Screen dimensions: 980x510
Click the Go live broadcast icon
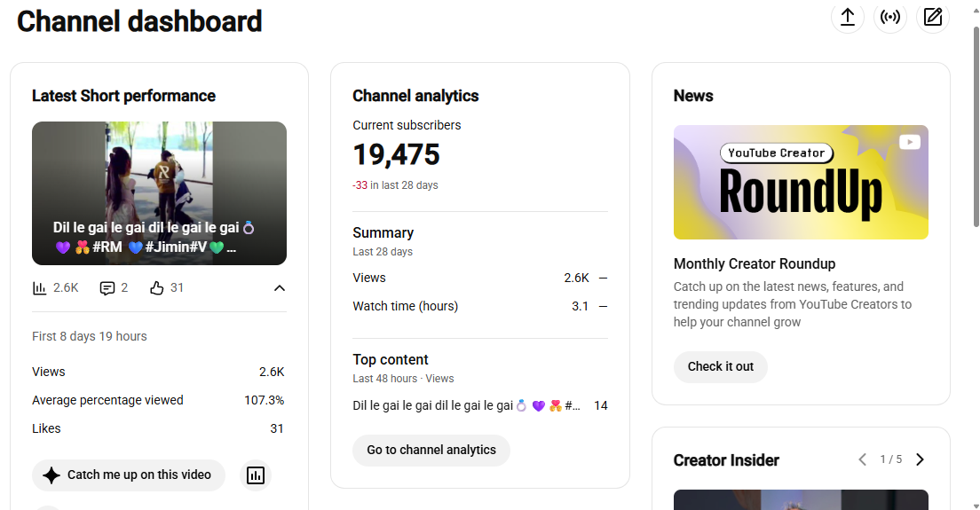(890, 17)
